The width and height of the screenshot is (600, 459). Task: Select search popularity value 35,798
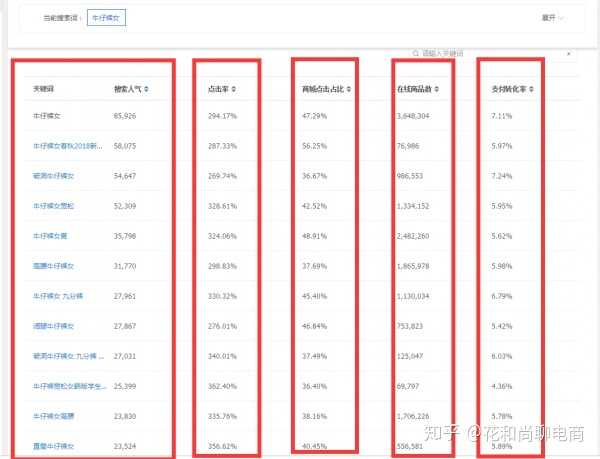coord(125,236)
